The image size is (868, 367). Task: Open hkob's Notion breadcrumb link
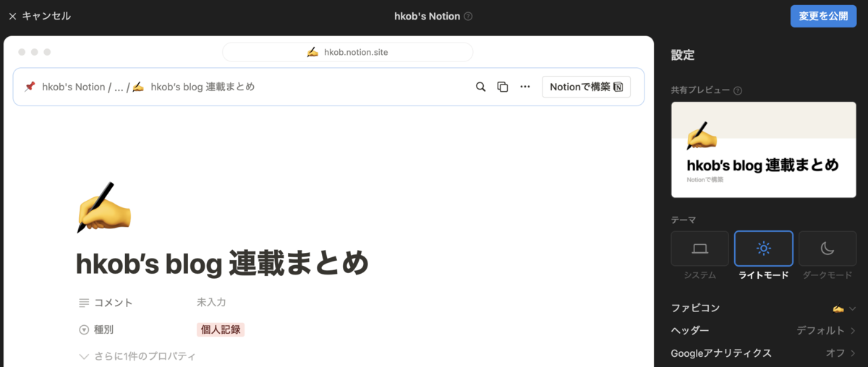(x=74, y=87)
